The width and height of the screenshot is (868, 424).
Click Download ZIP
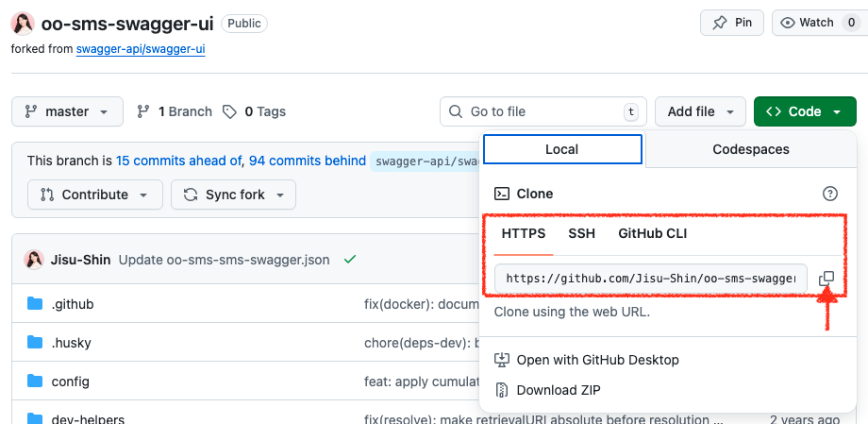pos(547,390)
